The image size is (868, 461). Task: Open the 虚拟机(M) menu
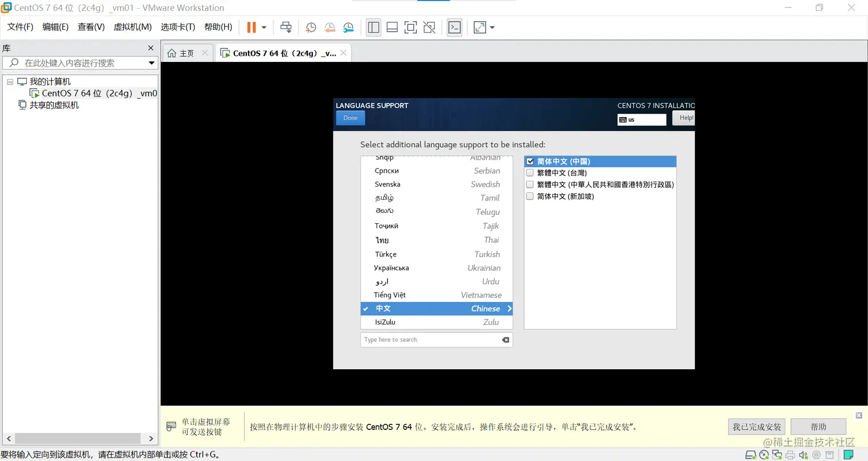click(133, 27)
